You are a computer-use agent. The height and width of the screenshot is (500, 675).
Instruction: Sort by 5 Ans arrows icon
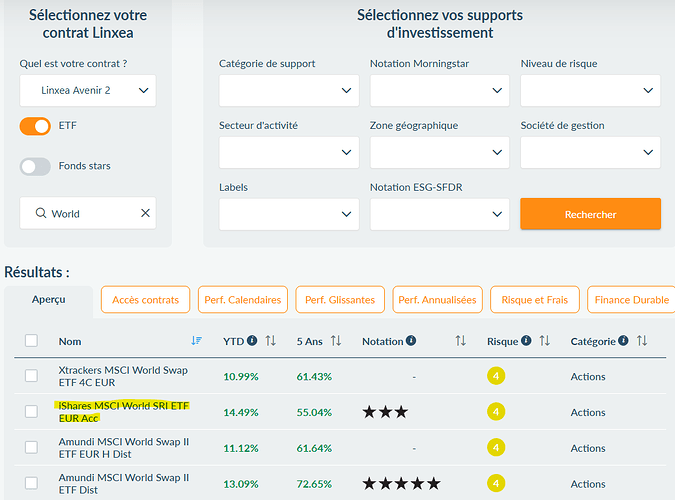coord(336,341)
